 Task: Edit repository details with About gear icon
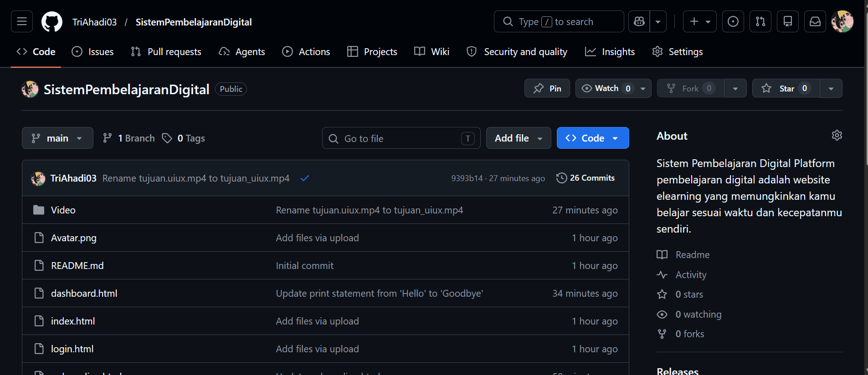tap(837, 135)
